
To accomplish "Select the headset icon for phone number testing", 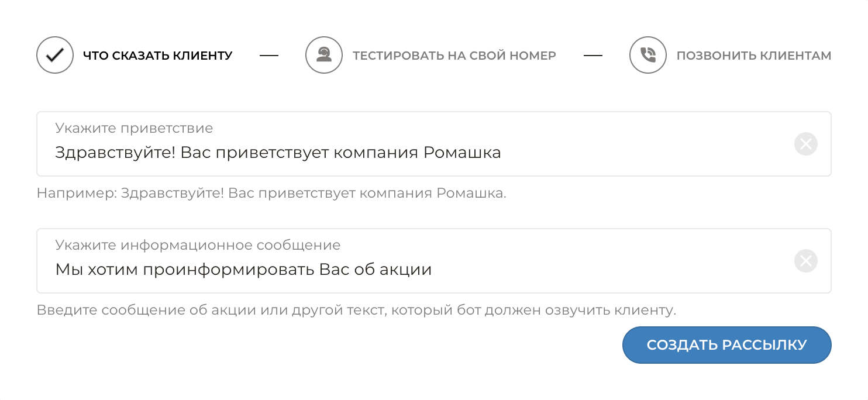I will pyautogui.click(x=323, y=55).
